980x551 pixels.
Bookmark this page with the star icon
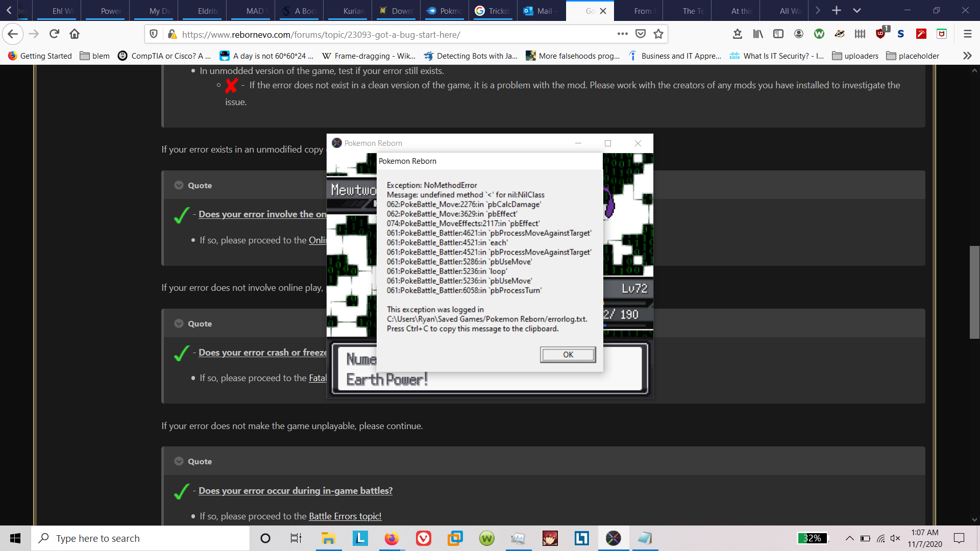pyautogui.click(x=658, y=34)
